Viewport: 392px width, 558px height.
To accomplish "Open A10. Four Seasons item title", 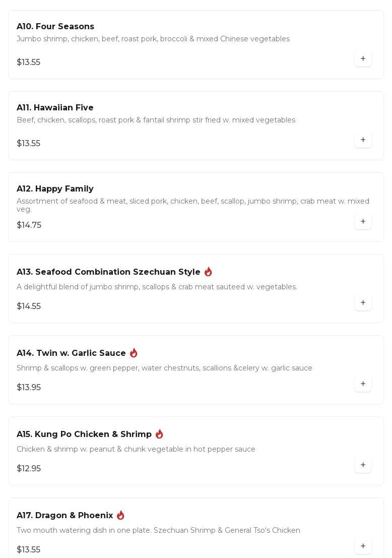I will tap(55, 26).
